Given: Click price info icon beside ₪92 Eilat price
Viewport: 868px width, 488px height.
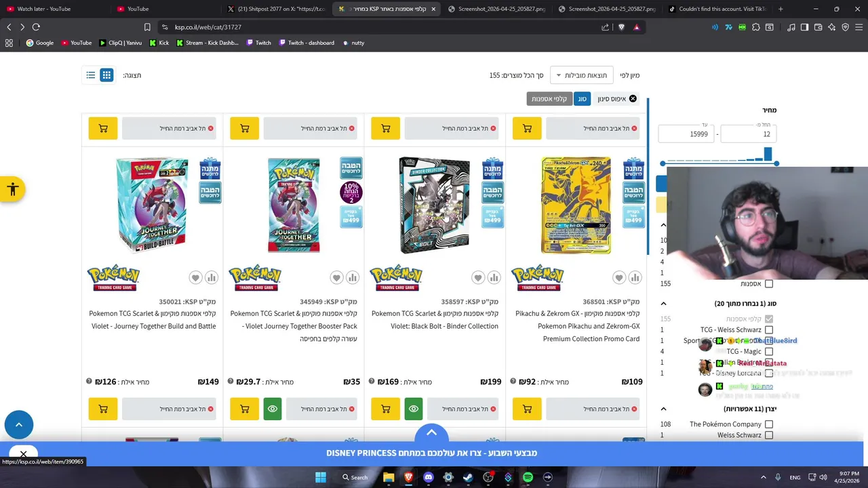Looking at the screenshot, I should click(513, 381).
